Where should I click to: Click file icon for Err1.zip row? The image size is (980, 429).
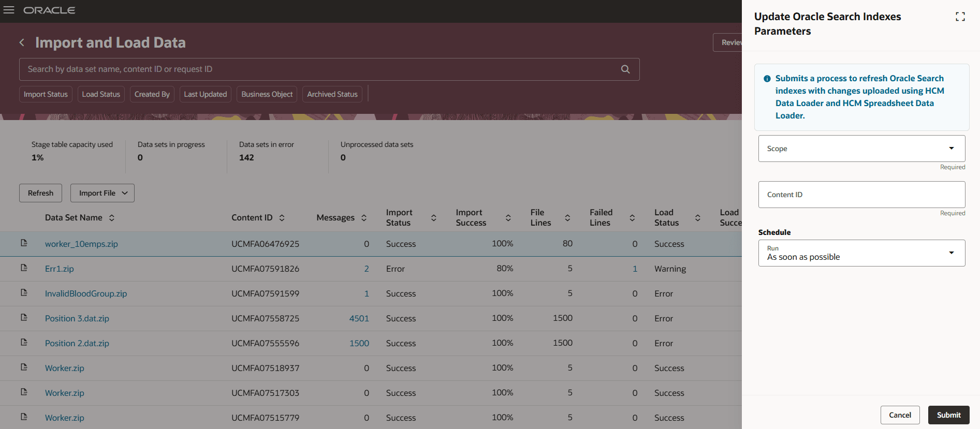click(x=24, y=268)
